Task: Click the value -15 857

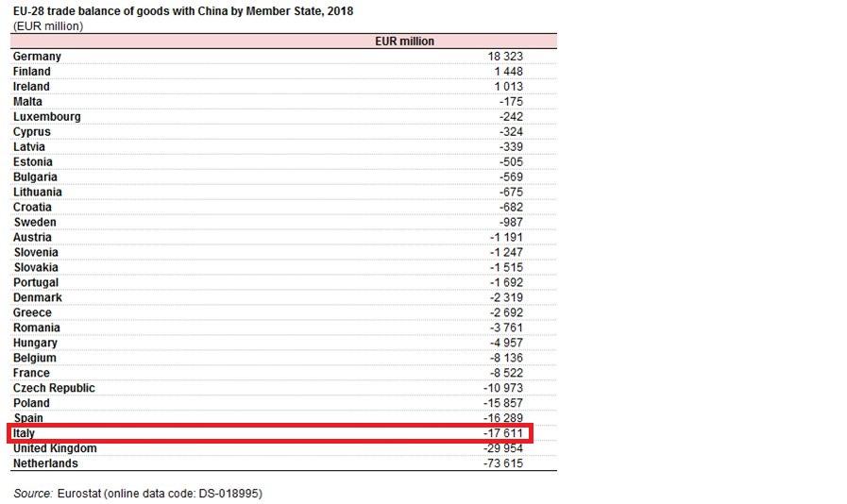Action: pos(503,405)
